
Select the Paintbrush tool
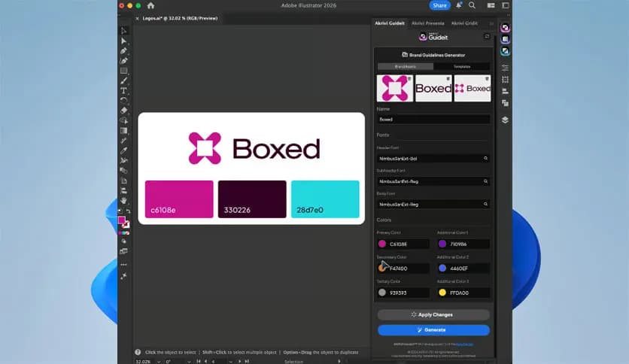[x=123, y=80]
